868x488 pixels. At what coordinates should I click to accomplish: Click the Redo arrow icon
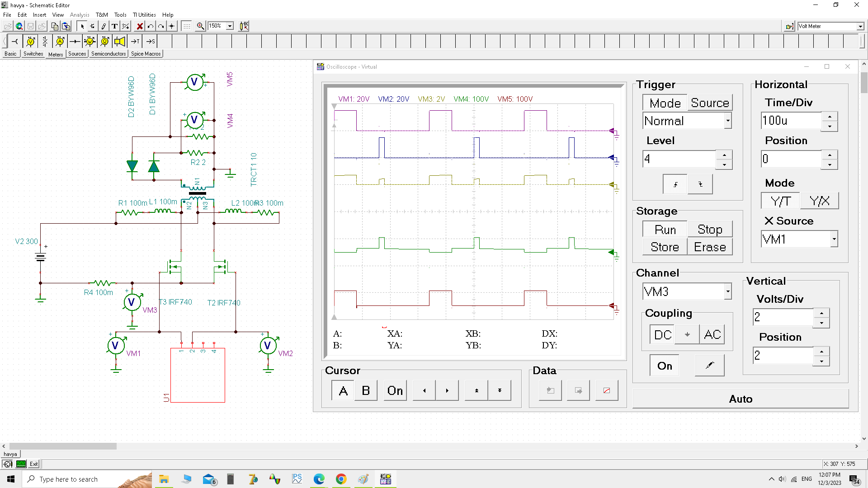(161, 26)
